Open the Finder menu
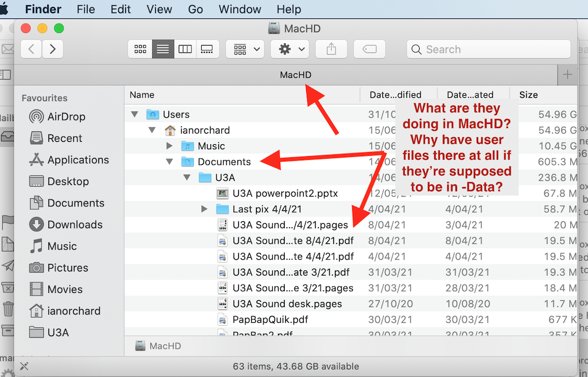The height and width of the screenshot is (377, 588). click(x=43, y=9)
